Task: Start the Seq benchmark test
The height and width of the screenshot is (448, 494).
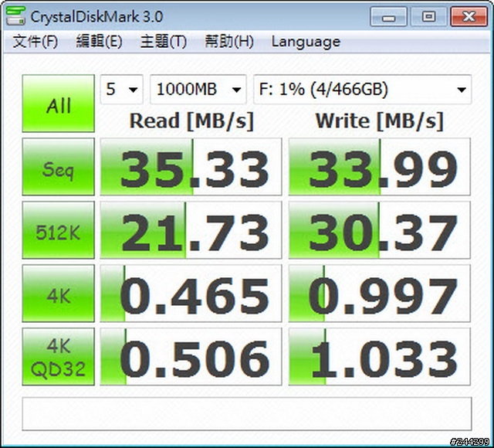Action: [x=59, y=167]
